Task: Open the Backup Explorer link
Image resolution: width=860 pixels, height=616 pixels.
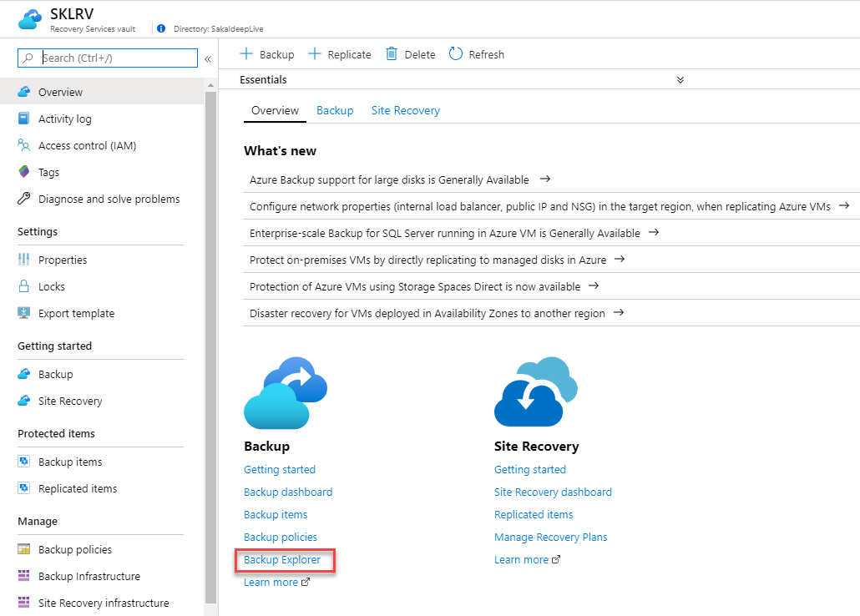Action: tap(282, 559)
